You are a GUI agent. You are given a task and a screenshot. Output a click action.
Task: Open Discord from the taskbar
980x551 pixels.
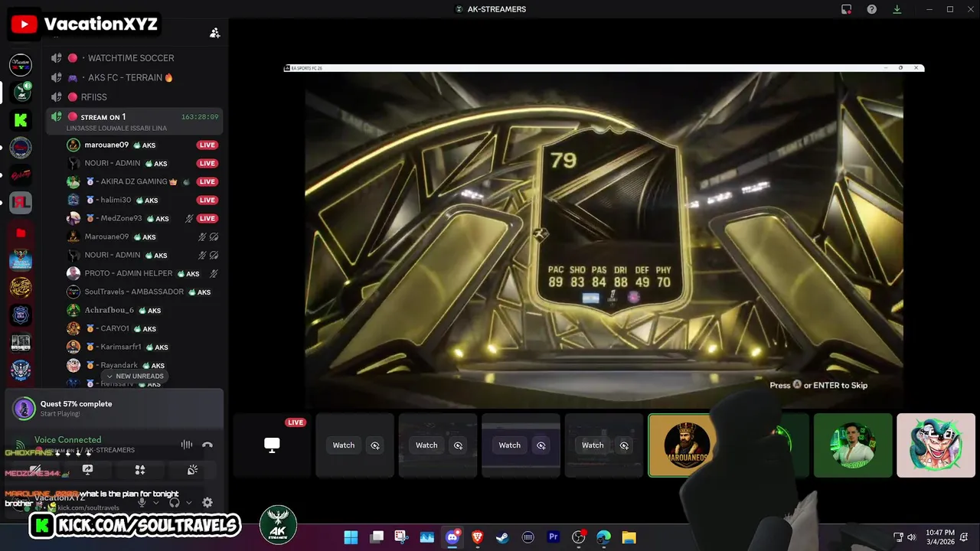pyautogui.click(x=452, y=537)
